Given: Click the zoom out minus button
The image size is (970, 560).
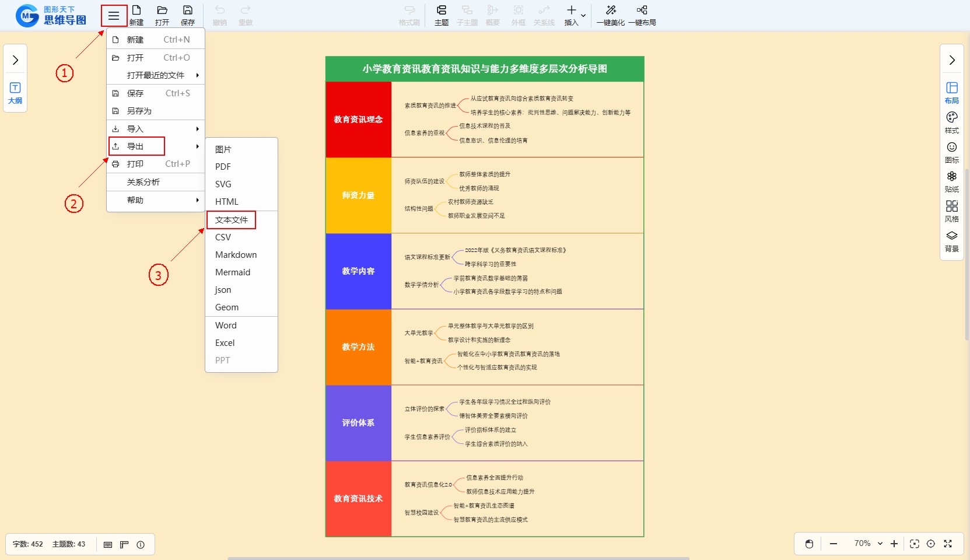Looking at the screenshot, I should (x=834, y=544).
